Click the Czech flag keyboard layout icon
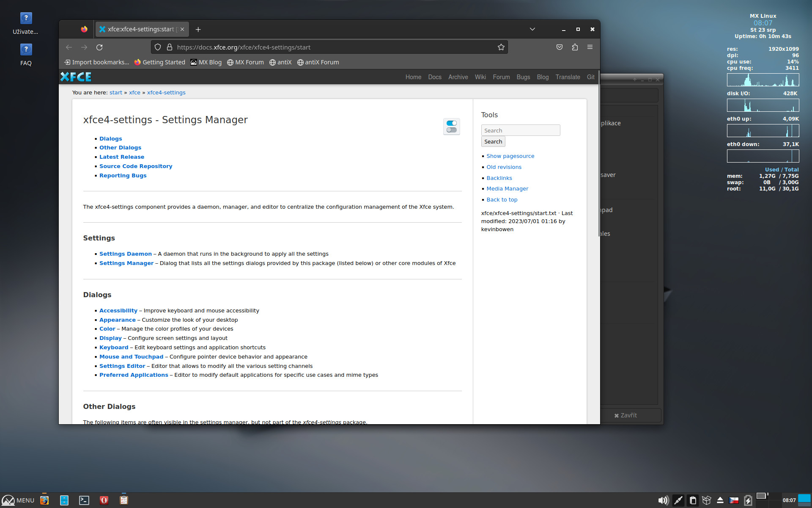This screenshot has width=812, height=508. [x=734, y=500]
